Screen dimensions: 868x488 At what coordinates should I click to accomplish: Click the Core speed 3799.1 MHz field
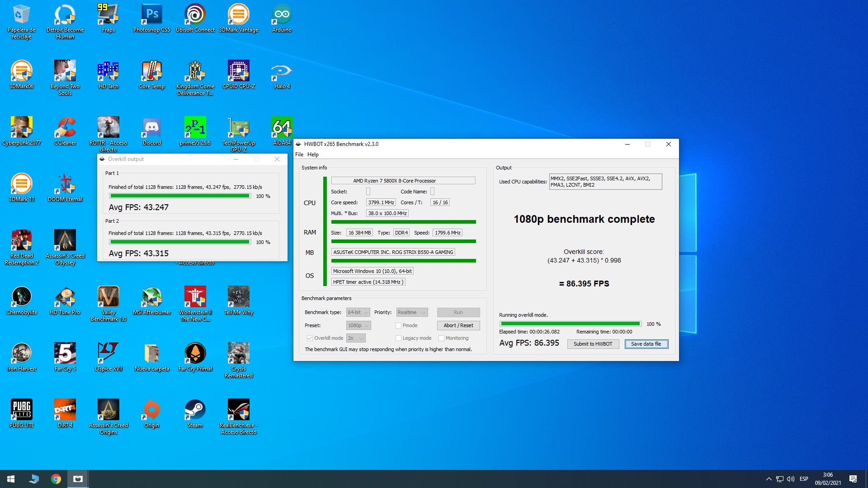381,202
